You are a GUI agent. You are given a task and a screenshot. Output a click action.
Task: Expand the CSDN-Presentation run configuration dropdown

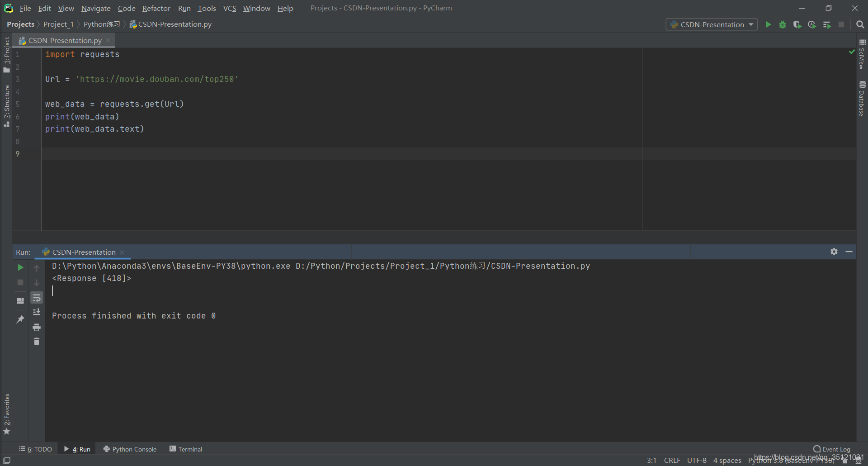click(x=712, y=24)
